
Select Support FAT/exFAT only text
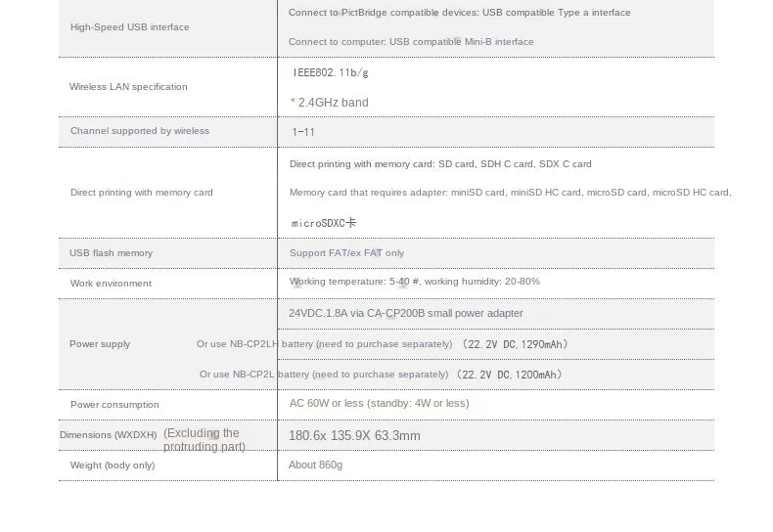coord(346,253)
